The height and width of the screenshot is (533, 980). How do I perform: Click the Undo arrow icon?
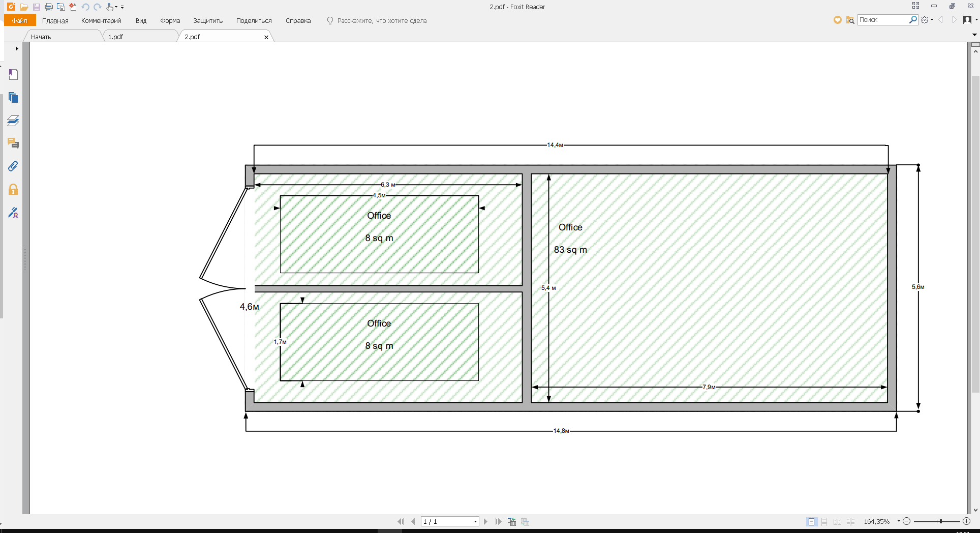click(x=85, y=7)
